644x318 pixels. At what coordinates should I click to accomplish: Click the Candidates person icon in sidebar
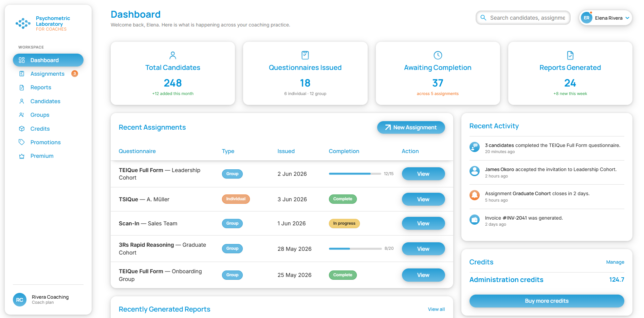[22, 101]
